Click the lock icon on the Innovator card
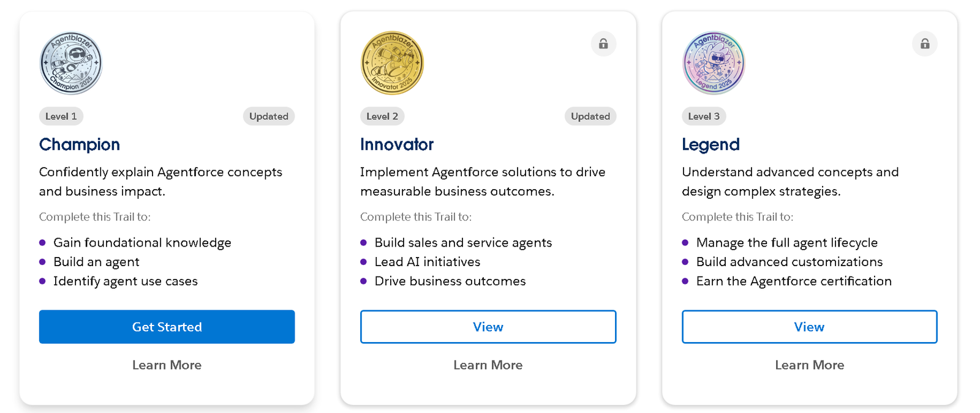 603,44
